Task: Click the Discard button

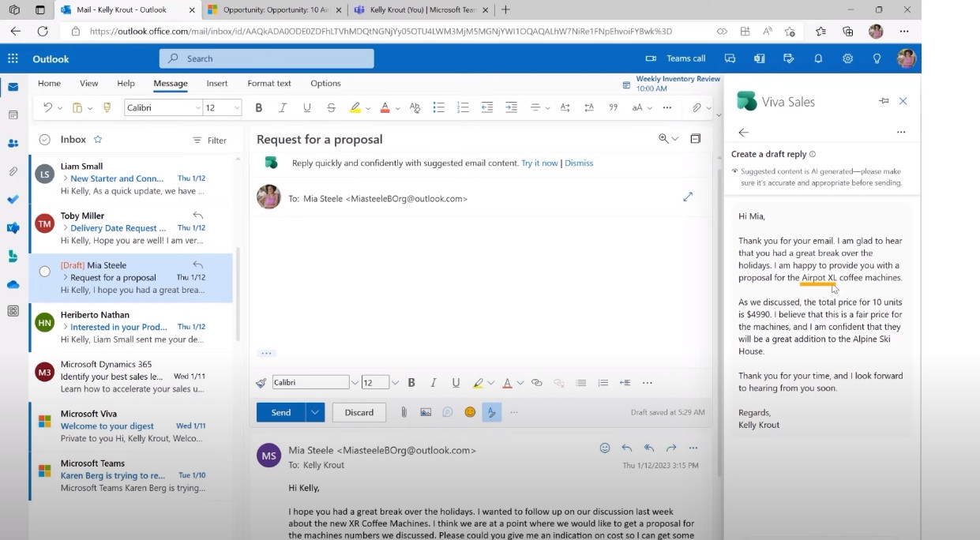Action: (x=359, y=412)
